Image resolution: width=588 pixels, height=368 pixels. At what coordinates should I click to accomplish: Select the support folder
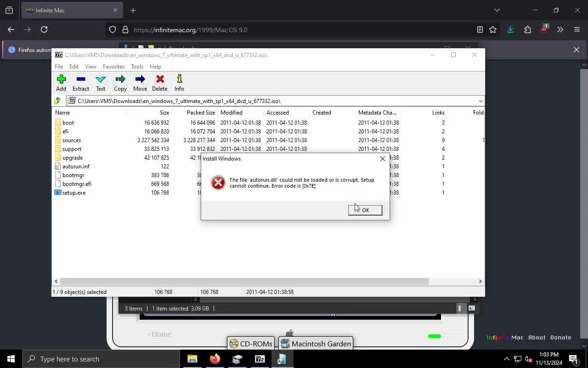click(x=72, y=149)
